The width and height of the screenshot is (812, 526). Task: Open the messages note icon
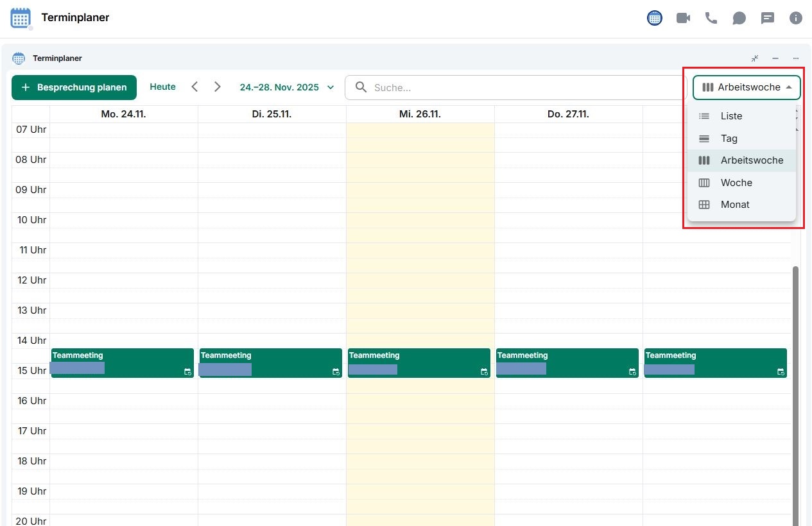[x=768, y=18]
